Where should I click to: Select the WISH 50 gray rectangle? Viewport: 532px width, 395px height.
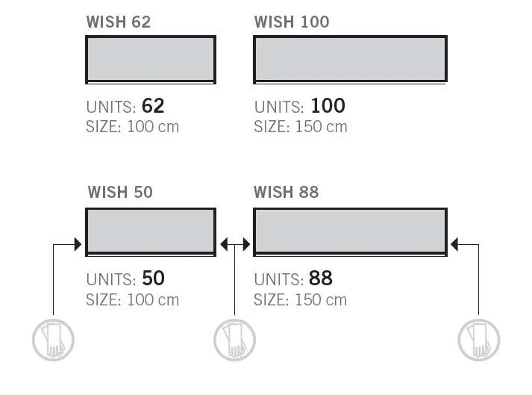click(x=151, y=231)
